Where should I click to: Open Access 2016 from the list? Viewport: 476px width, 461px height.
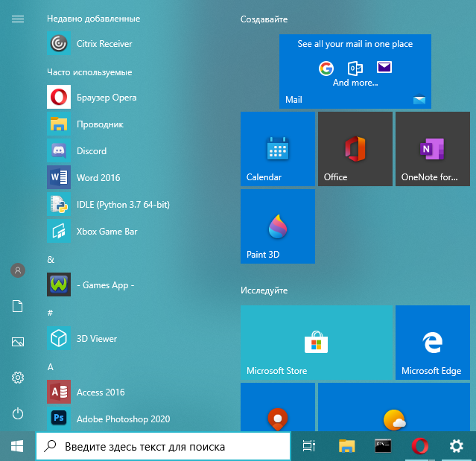(86, 392)
